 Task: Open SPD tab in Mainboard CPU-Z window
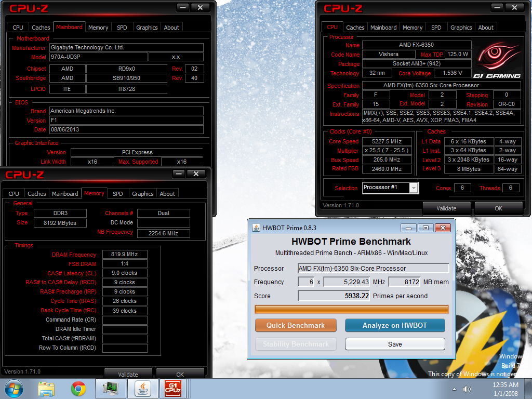[122, 28]
